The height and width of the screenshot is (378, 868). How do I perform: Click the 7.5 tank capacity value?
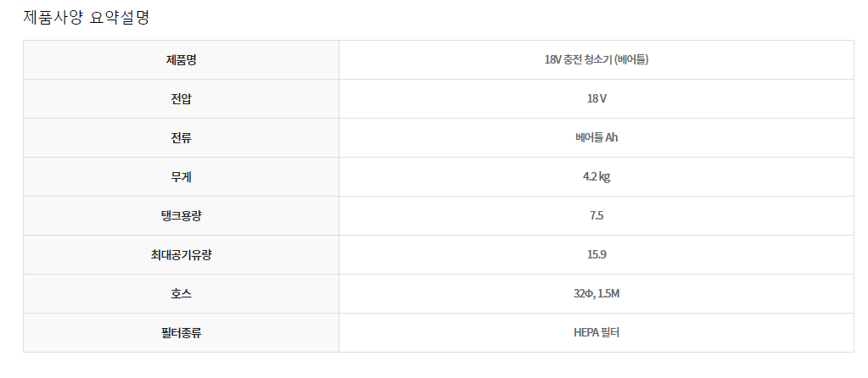(596, 216)
